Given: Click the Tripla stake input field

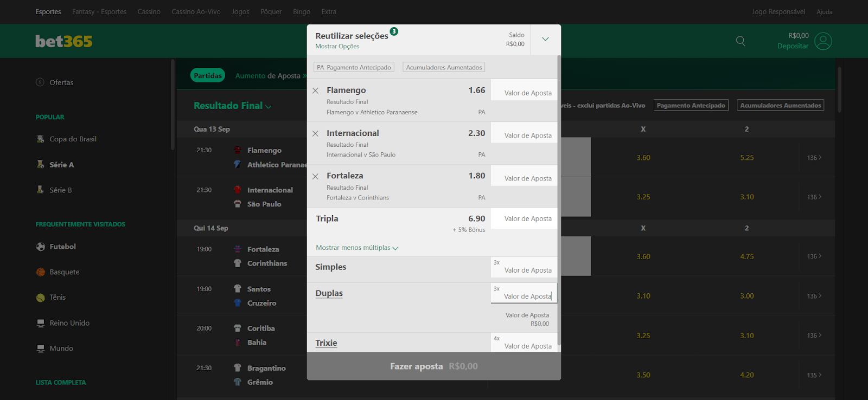Looking at the screenshot, I should click(x=524, y=218).
